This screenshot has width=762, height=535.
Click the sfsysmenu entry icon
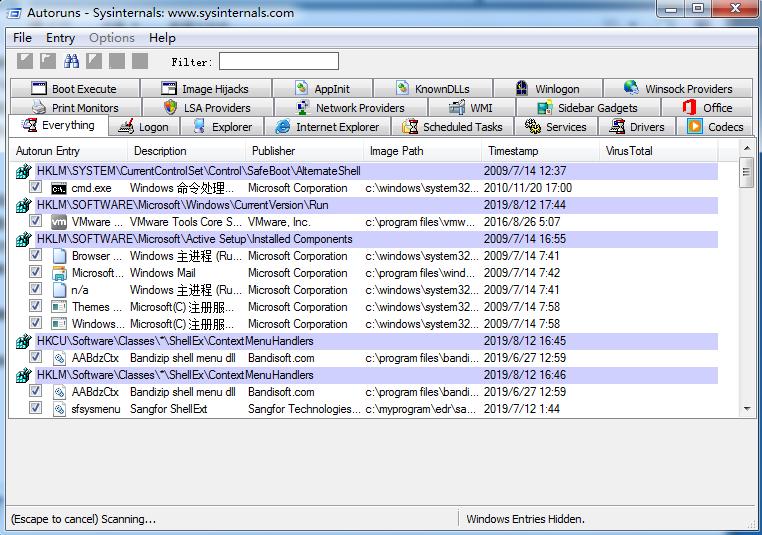pos(59,409)
